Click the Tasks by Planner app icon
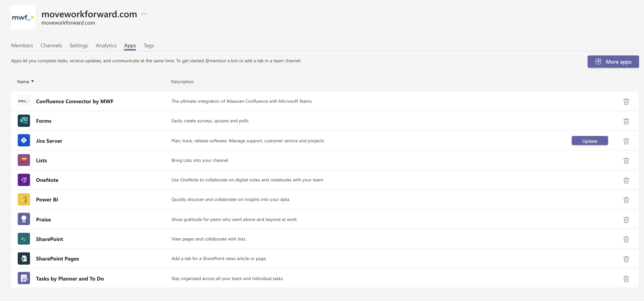Screen dimensions: 644x301 24,278
